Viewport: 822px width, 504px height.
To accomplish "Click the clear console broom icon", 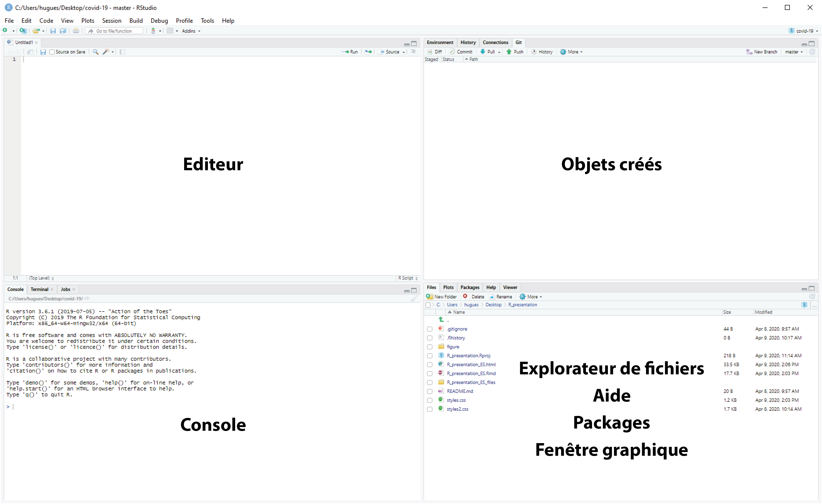I will 414,299.
